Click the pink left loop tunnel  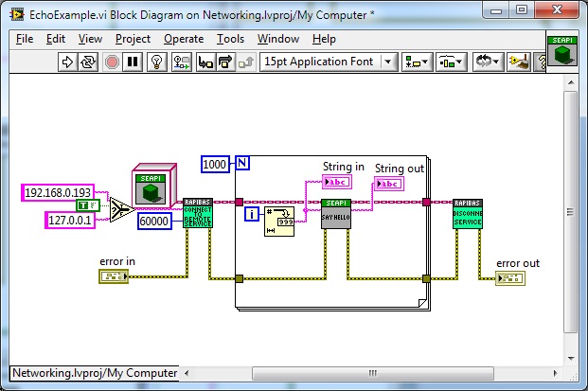pyautogui.click(x=240, y=202)
